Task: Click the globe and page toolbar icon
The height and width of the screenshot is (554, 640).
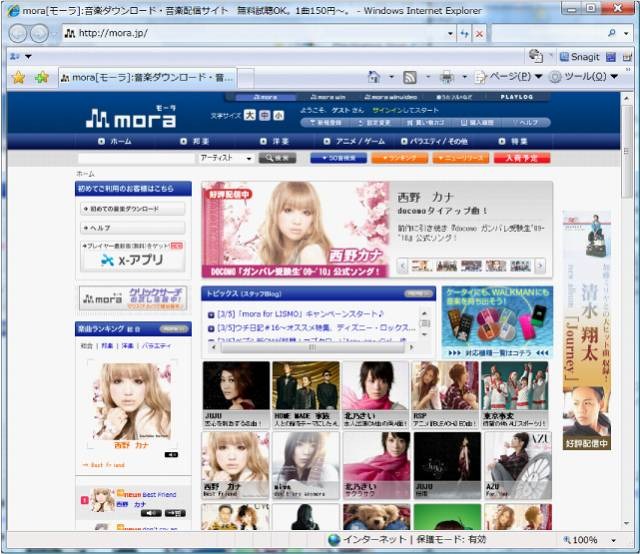Action: pos(536,56)
